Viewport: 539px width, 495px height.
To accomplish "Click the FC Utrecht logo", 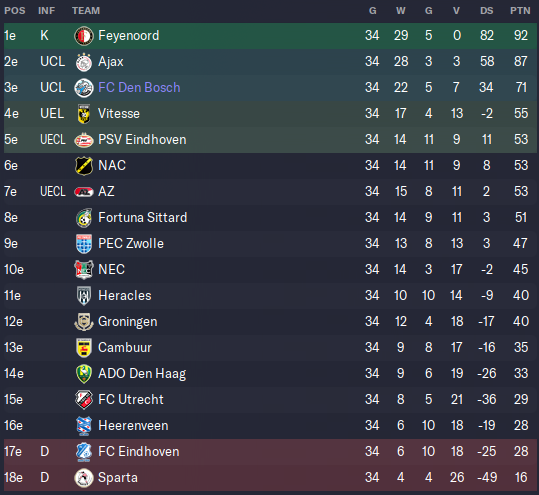I will point(84,400).
